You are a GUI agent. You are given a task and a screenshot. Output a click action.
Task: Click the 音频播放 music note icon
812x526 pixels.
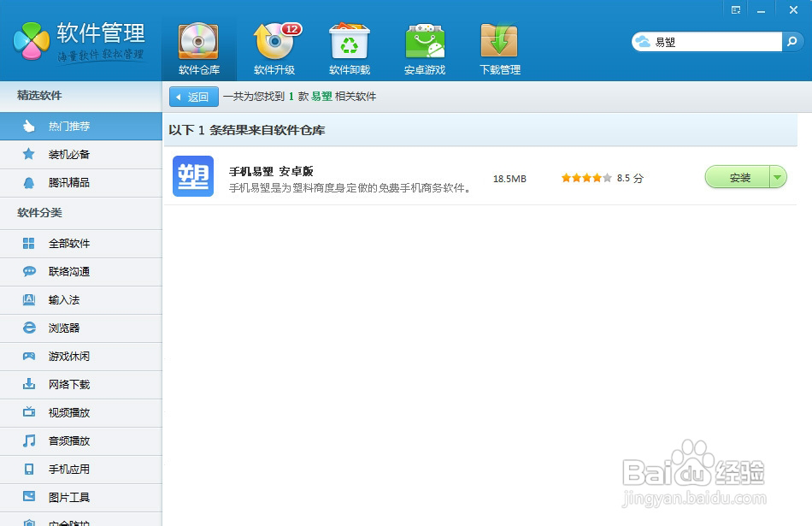tap(29, 440)
